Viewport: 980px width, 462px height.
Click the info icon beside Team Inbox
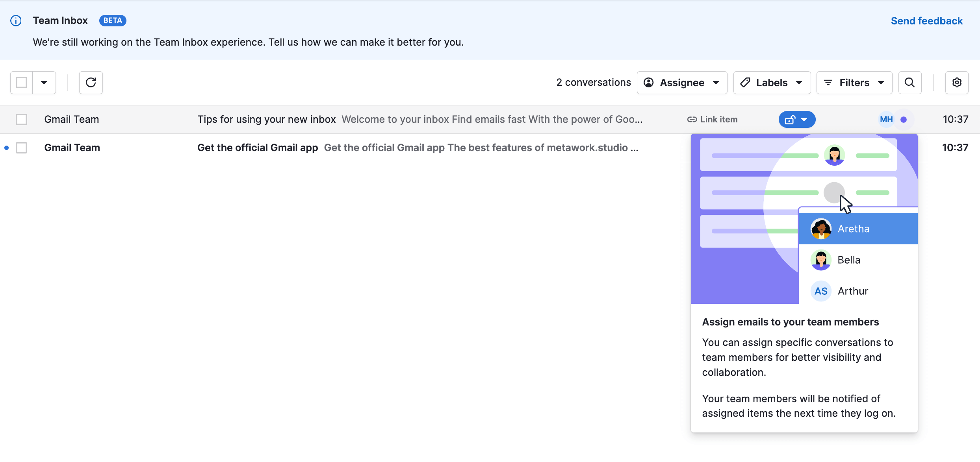coord(16,20)
